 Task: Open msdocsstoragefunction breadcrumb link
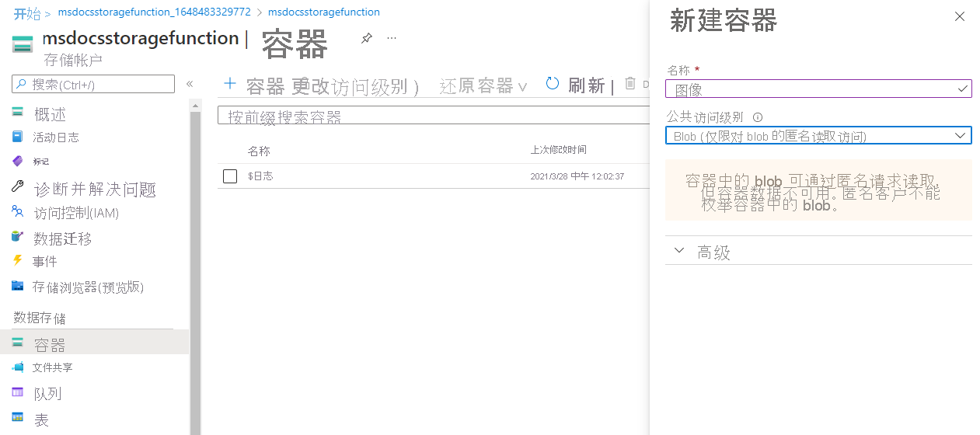click(x=324, y=12)
